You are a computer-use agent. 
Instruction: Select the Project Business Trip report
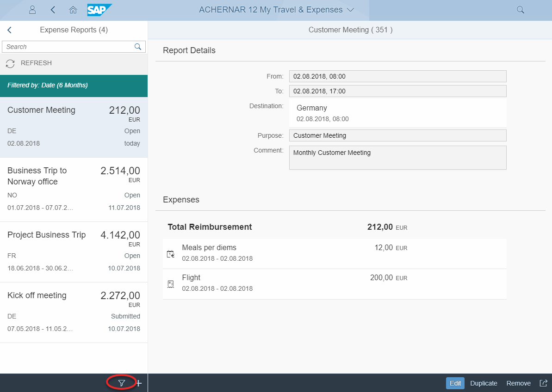[74, 252]
